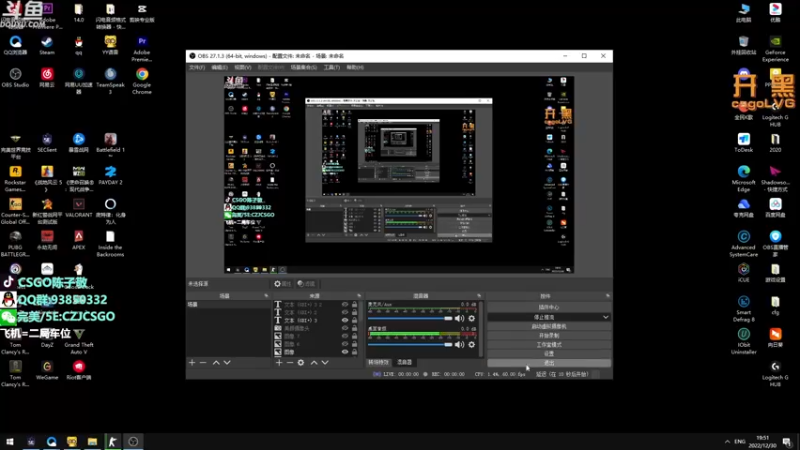Select the Steam desktop shortcut

click(x=47, y=45)
